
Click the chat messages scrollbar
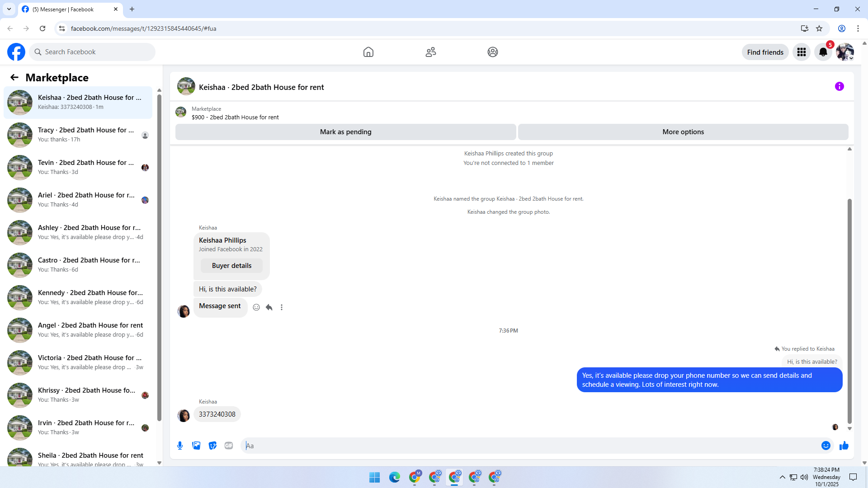click(x=849, y=311)
